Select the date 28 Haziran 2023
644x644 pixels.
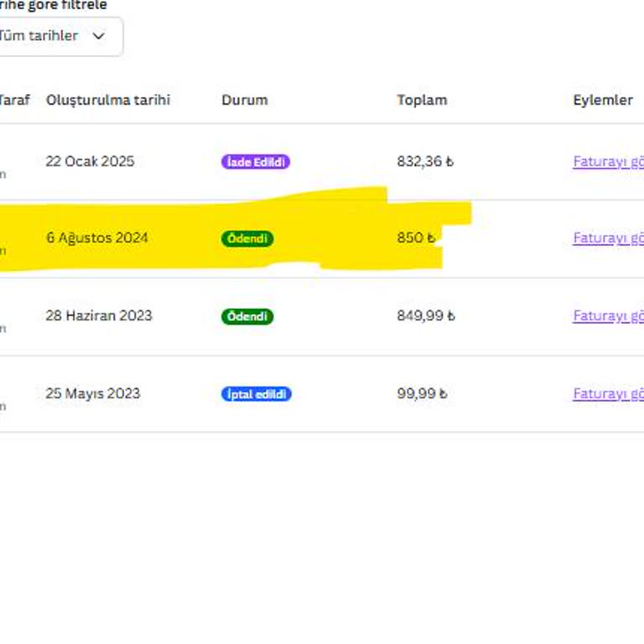[x=99, y=315]
